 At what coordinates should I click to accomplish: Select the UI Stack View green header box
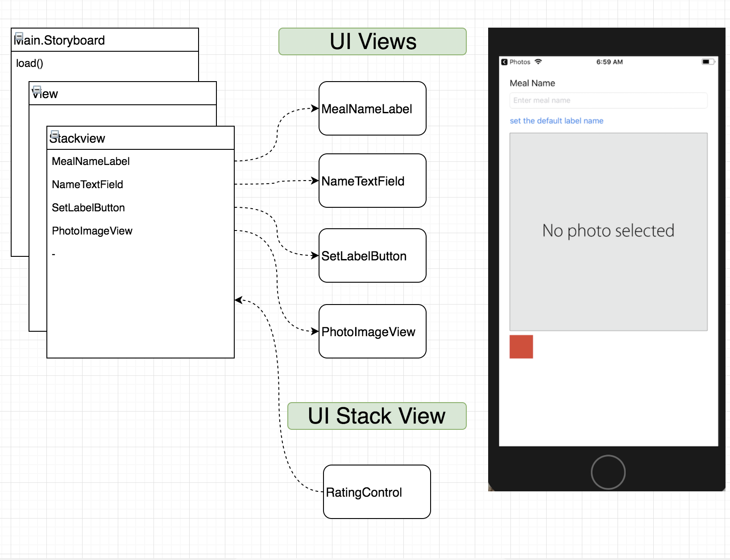tap(377, 416)
